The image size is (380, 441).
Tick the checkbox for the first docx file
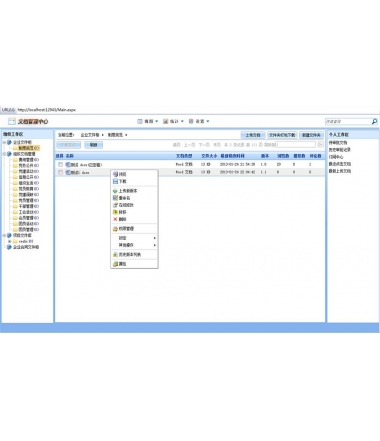60,165
